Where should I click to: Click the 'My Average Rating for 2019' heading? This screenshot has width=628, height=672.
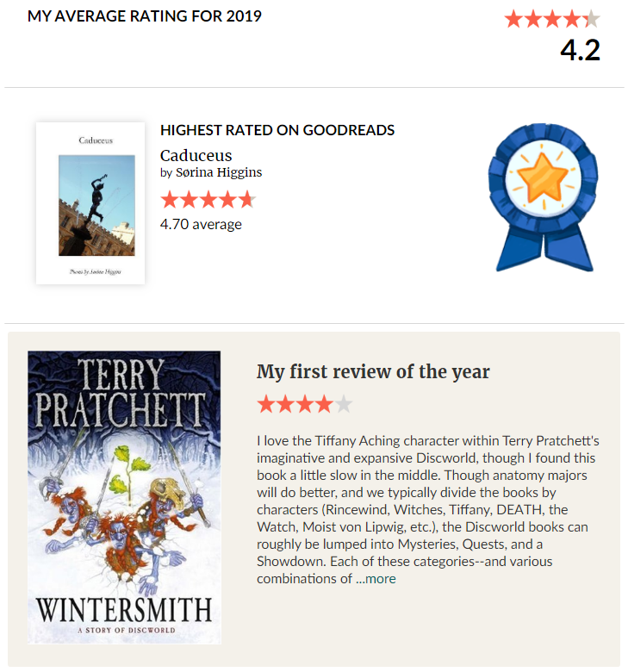coord(145,16)
